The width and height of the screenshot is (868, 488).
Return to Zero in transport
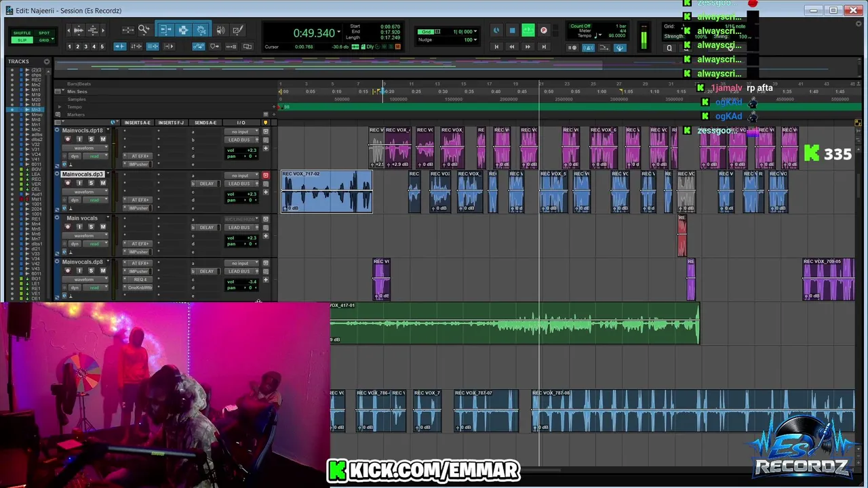(x=496, y=47)
